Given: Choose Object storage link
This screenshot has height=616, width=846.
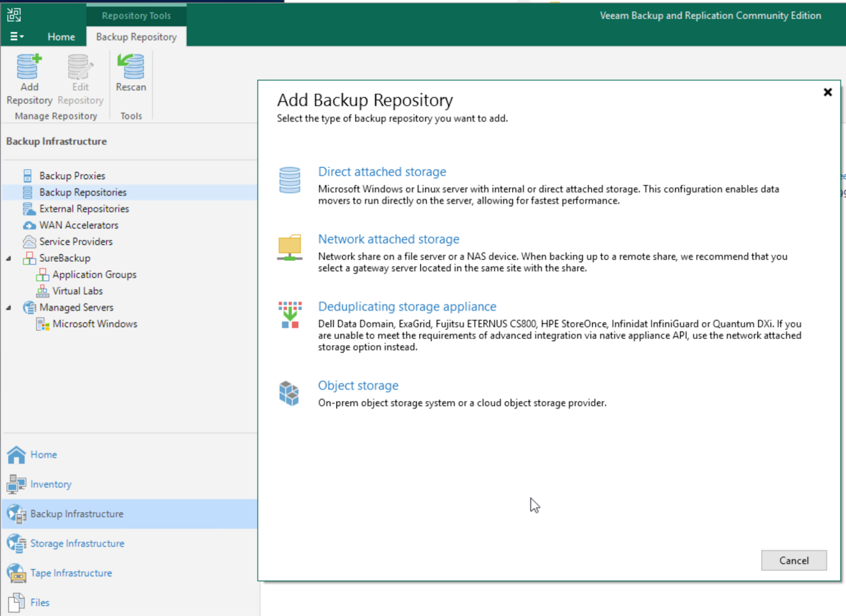Looking at the screenshot, I should (x=358, y=385).
